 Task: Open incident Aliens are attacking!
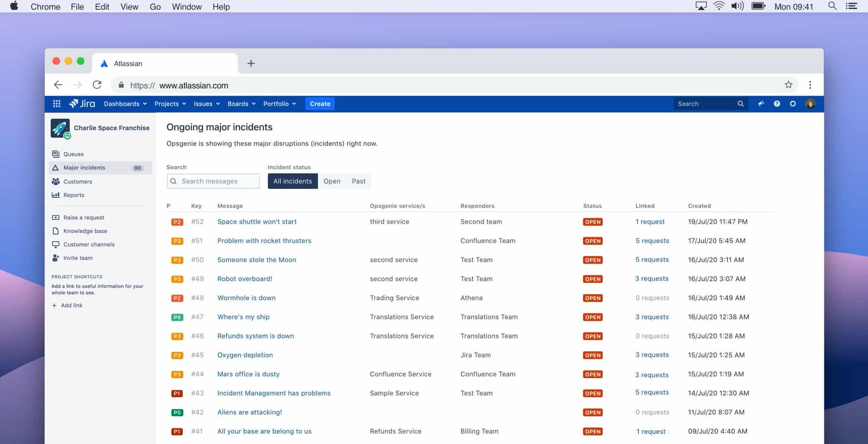249,412
